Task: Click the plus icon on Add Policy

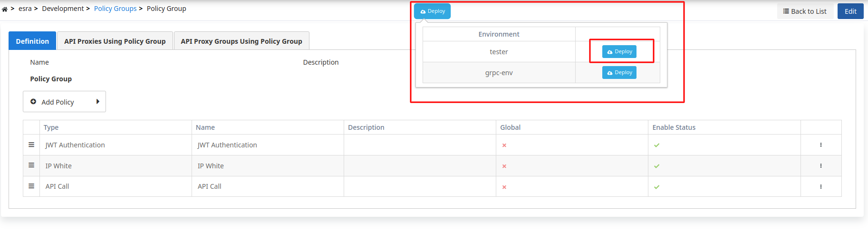Action: click(33, 102)
